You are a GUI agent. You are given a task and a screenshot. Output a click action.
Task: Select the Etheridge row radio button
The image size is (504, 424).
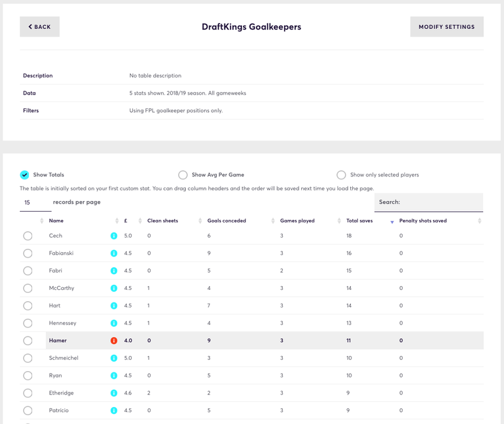click(x=28, y=393)
